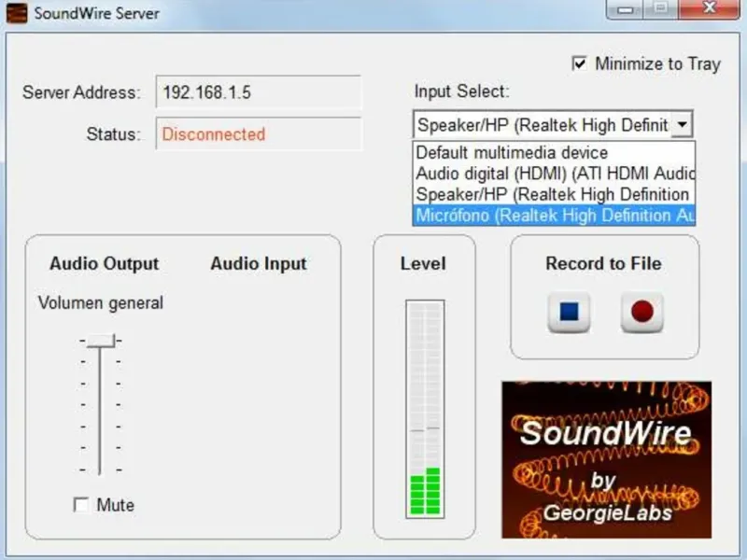Click the SoundWire Server window title text
Image resolution: width=747 pixels, height=560 pixels.
tap(97, 13)
